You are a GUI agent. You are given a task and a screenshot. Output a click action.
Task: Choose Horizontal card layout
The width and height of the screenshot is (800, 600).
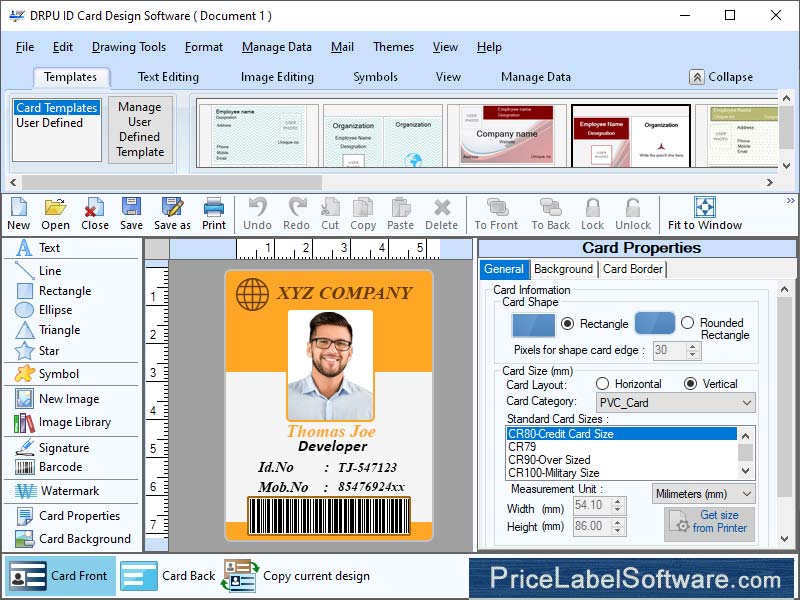pos(602,384)
